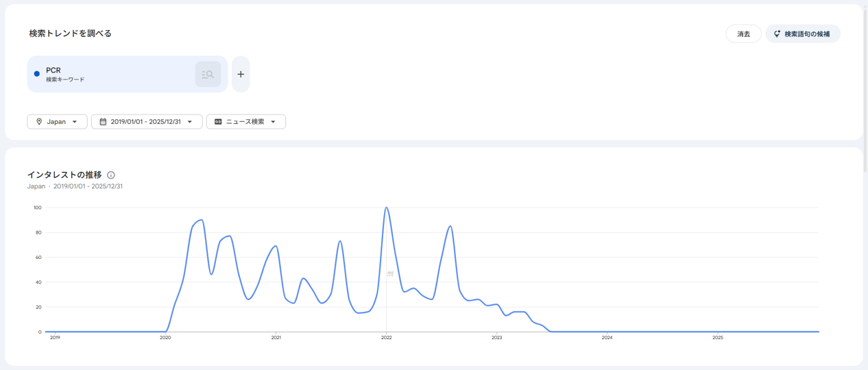Add a comparison term with the plus button
Screen dimensions: 868x370
(241, 74)
